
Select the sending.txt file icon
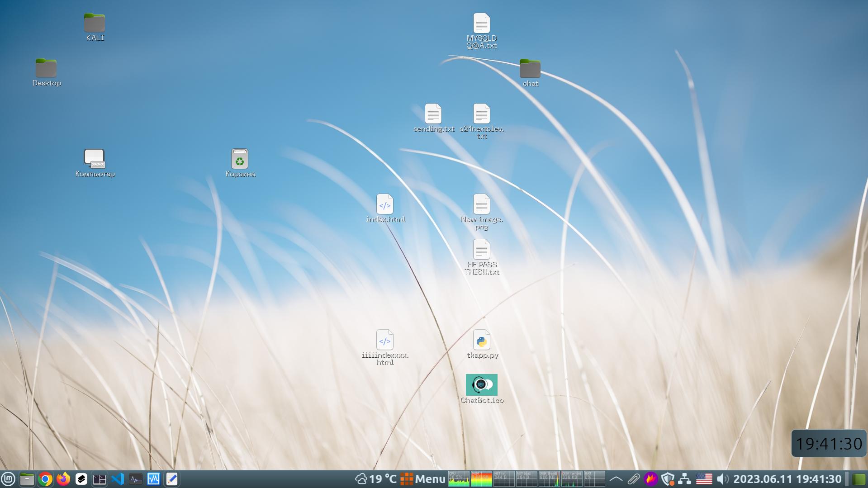pos(433,118)
